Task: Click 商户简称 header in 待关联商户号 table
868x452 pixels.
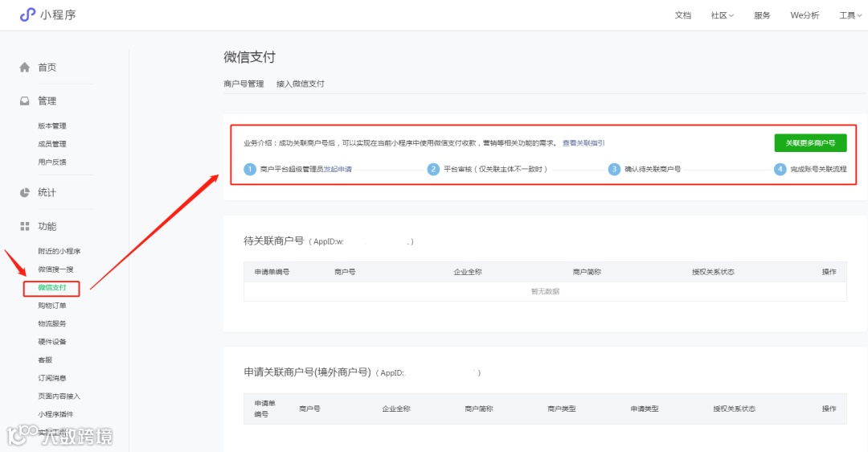Action: (587, 272)
